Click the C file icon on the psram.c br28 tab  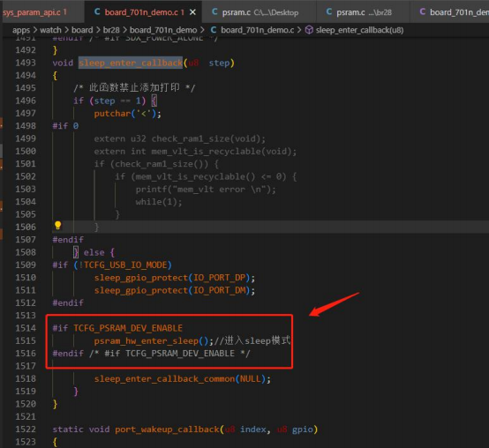click(x=329, y=11)
